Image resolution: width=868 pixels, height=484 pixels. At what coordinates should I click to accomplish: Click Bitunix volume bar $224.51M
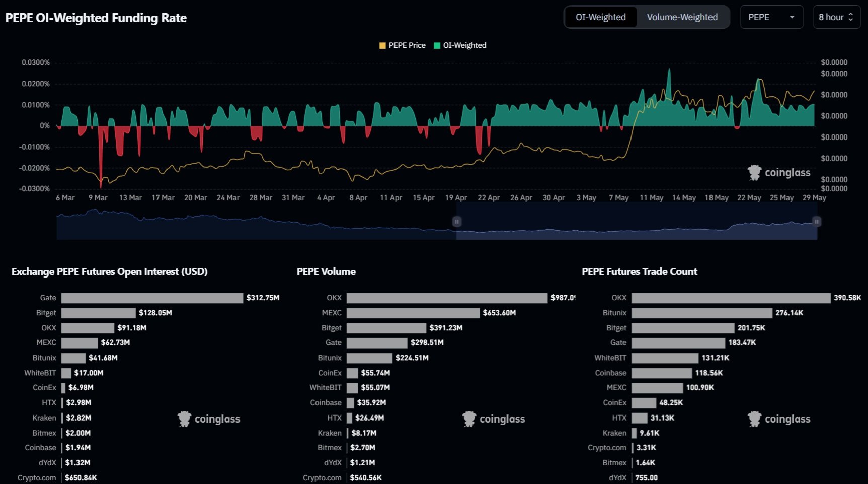[369, 358]
